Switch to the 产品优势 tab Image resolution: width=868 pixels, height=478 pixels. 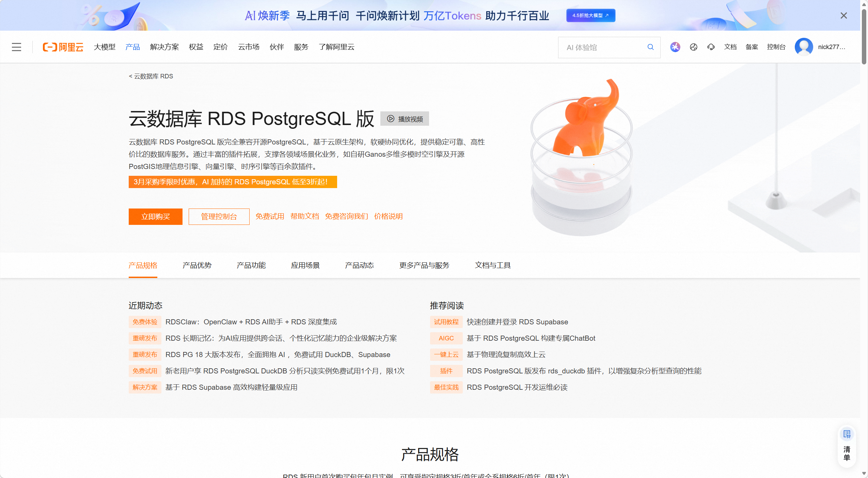point(197,265)
